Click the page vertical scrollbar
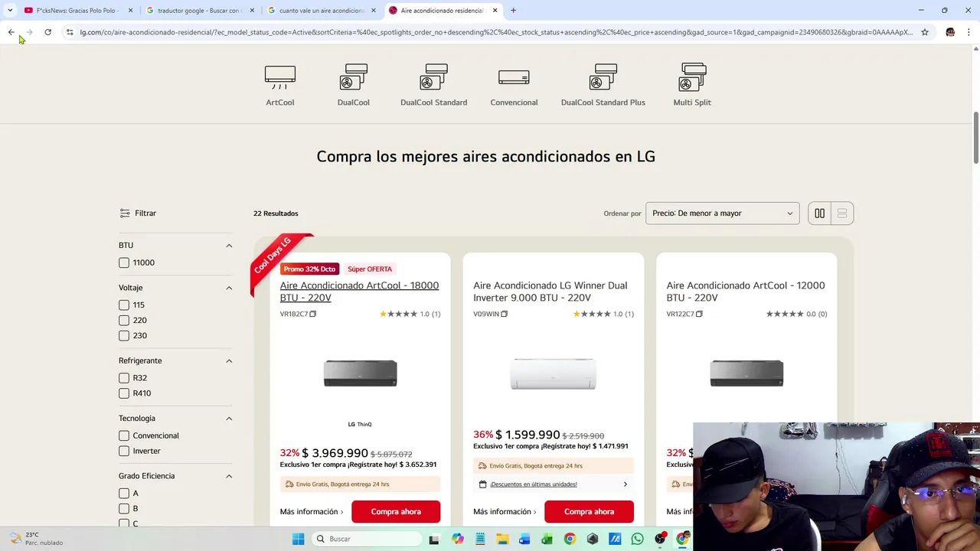Image resolution: width=980 pixels, height=551 pixels. (975, 138)
